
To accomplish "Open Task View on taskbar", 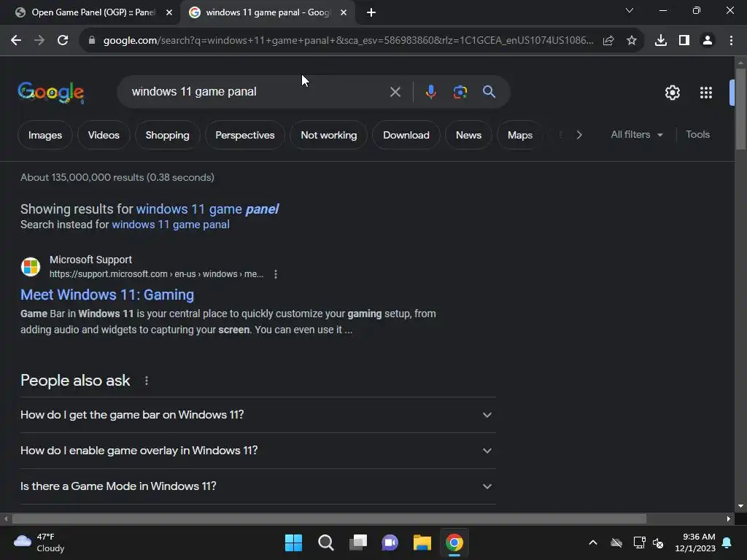I will pyautogui.click(x=358, y=542).
